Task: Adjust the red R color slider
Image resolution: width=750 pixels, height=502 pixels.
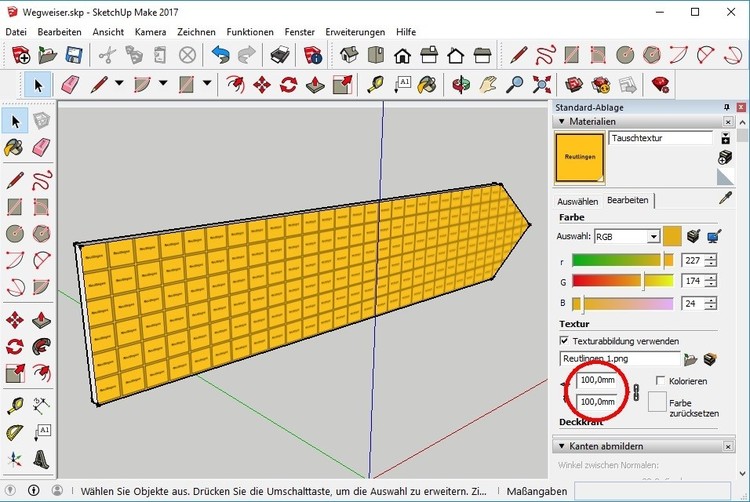Action: [623, 260]
